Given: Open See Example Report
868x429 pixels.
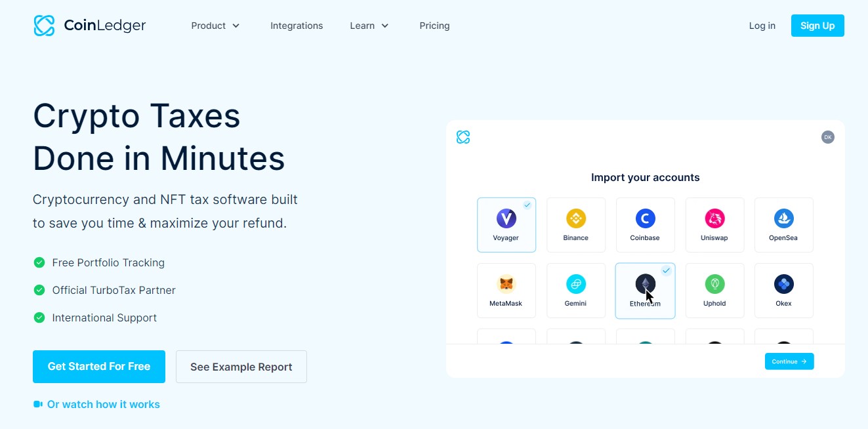Looking at the screenshot, I should (241, 367).
